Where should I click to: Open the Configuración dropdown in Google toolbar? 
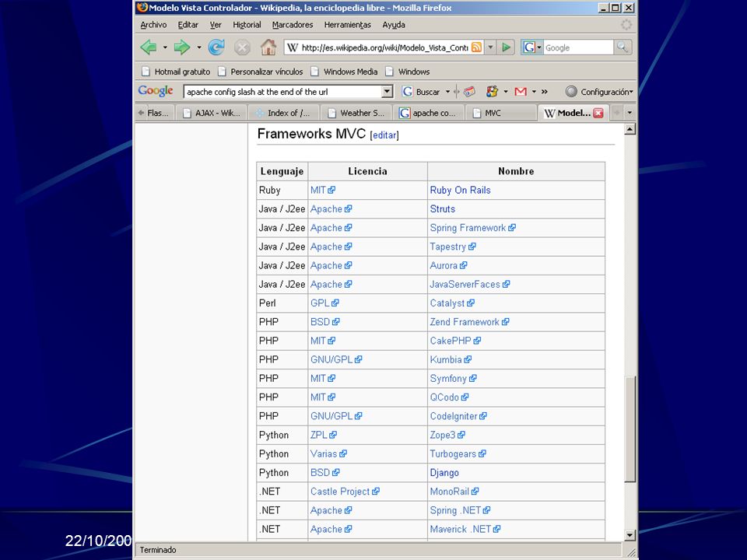599,92
